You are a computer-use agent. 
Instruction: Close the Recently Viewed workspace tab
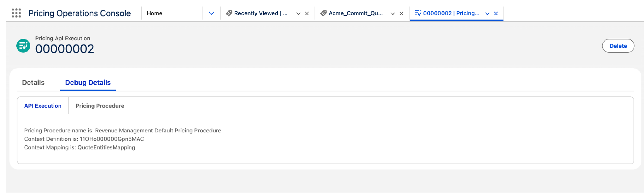point(307,13)
